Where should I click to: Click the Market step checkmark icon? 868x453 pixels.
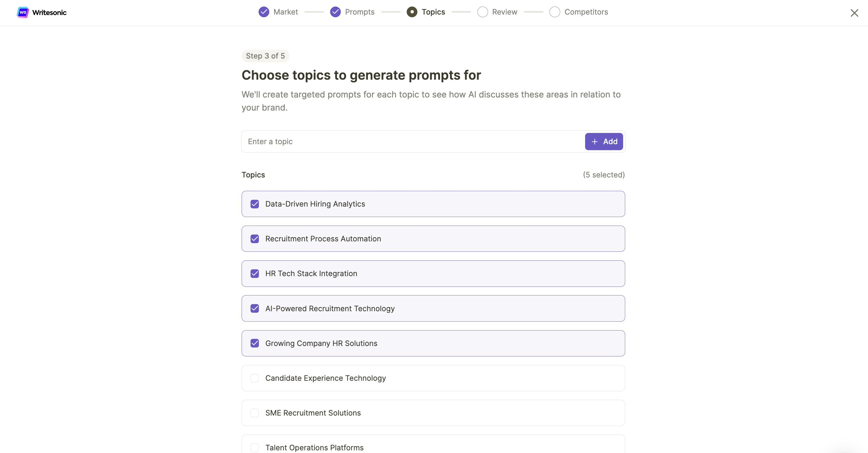[x=264, y=12]
